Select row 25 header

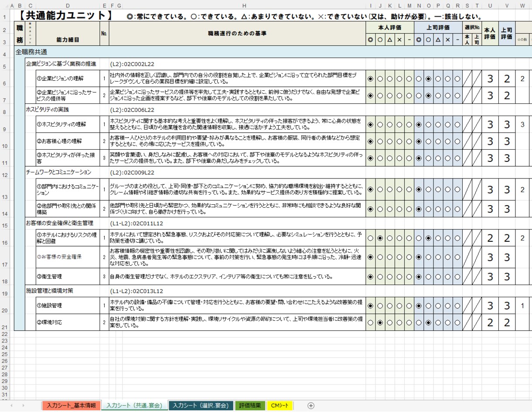(x=5, y=354)
